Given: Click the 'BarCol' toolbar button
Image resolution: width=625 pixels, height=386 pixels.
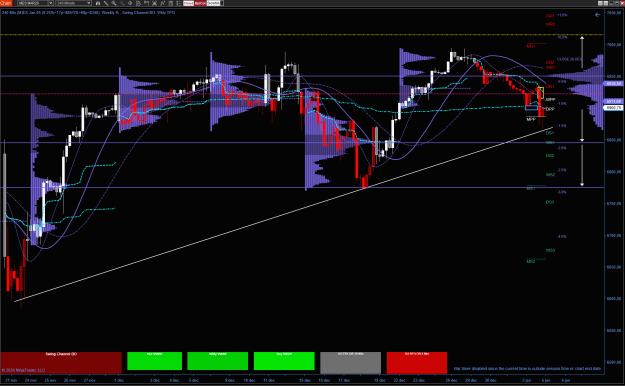Looking at the screenshot, I should click(200, 3).
